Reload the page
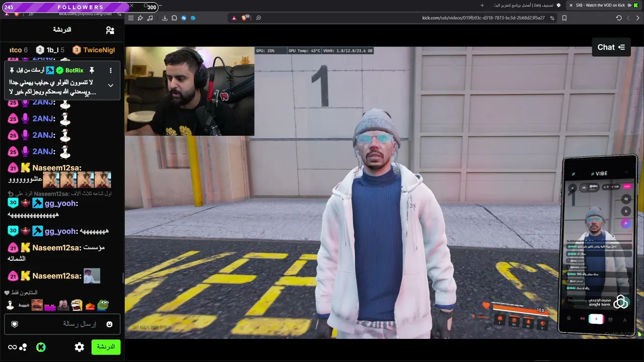644x362 pixels. (619, 18)
